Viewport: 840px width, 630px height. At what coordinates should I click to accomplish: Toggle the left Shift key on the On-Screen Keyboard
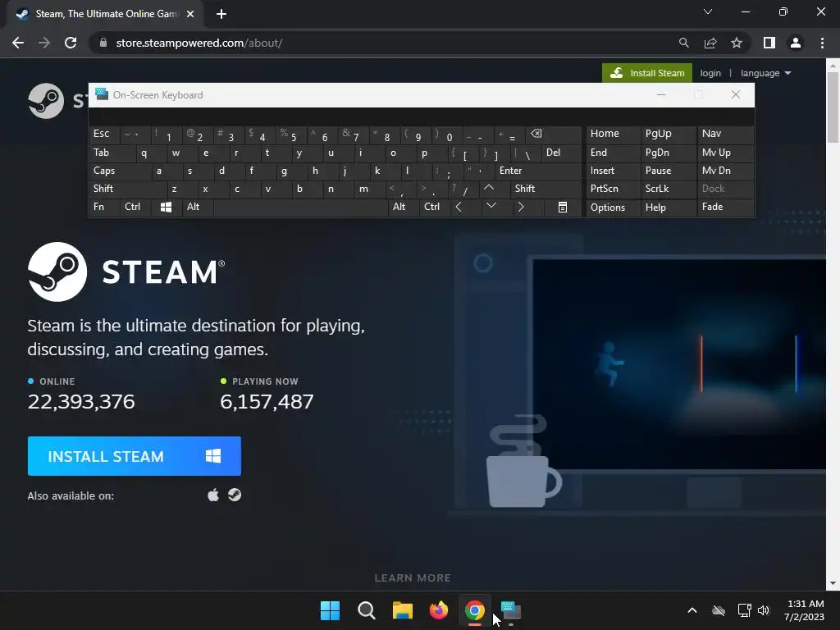click(127, 189)
